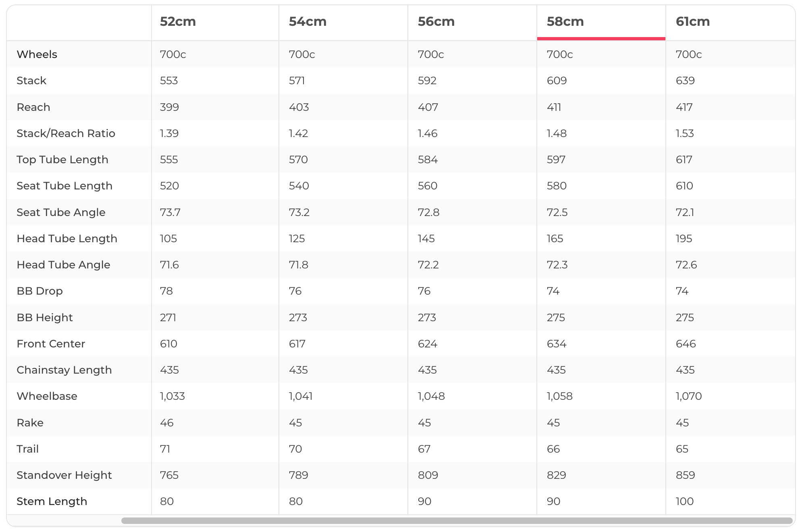Click the Wheels row label
The width and height of the screenshot is (802, 532).
(x=37, y=54)
